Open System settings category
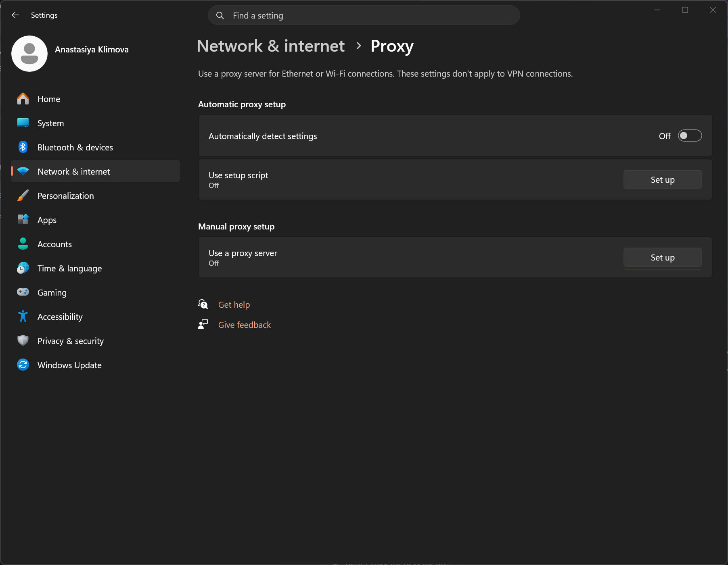 click(96, 123)
